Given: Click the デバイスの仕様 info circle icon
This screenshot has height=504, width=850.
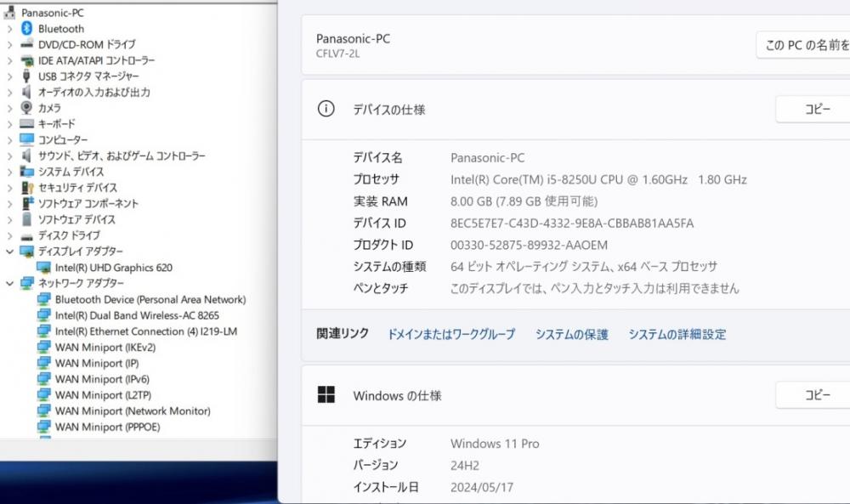Looking at the screenshot, I should 326,109.
